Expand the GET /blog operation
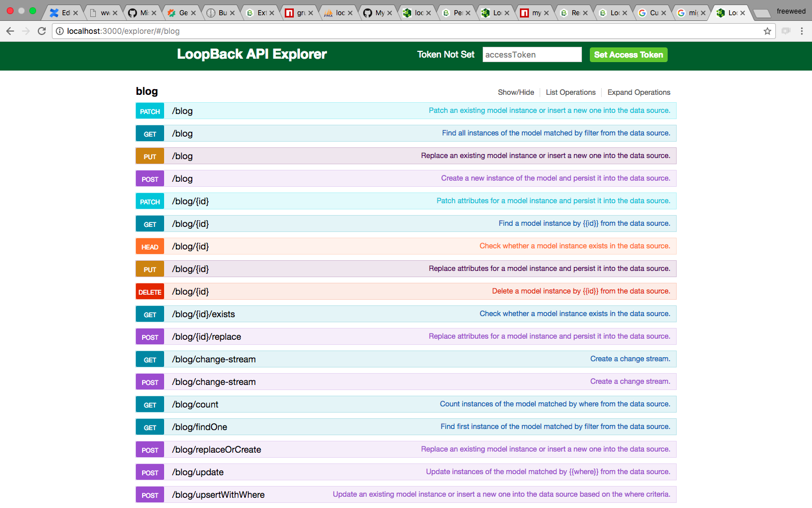This screenshot has width=812, height=508. point(406,133)
